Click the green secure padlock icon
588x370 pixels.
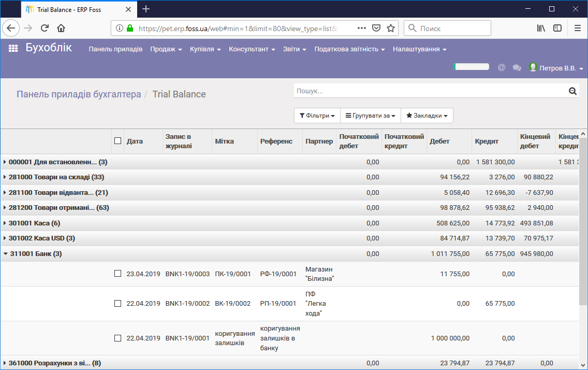[x=130, y=28]
